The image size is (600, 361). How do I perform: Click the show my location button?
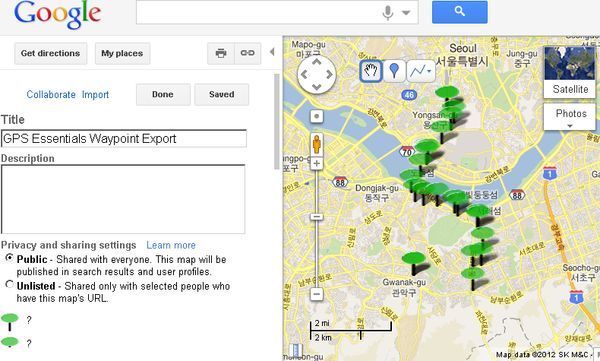tap(316, 116)
